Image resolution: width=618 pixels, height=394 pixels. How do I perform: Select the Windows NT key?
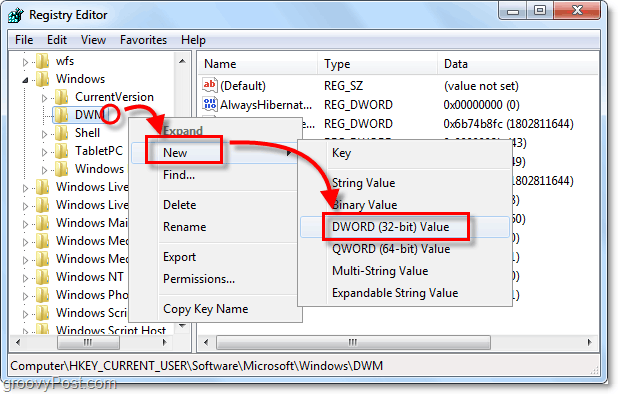(89, 277)
